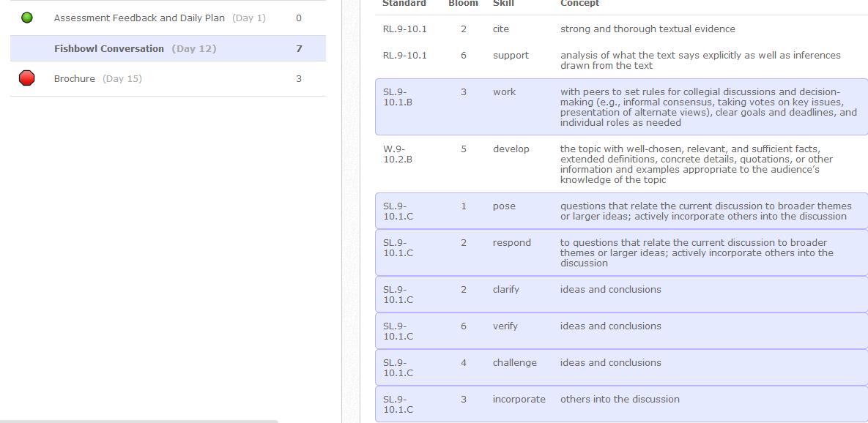The image size is (868, 423).
Task: Click the '(Day 15)' label
Action: click(122, 78)
